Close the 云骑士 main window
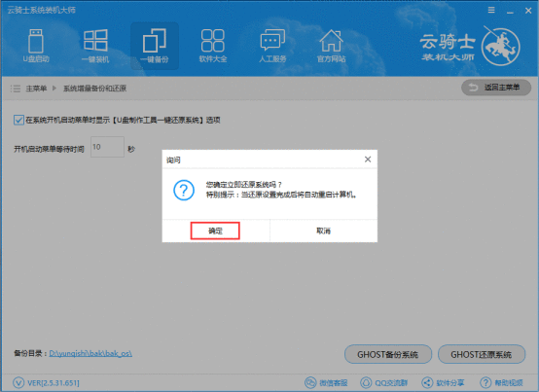Viewport: 539px width, 392px height. 528,11
